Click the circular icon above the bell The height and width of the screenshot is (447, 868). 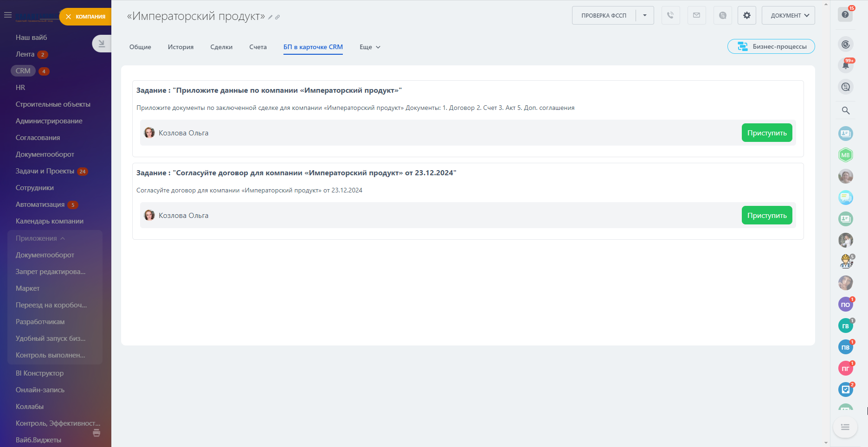(846, 44)
